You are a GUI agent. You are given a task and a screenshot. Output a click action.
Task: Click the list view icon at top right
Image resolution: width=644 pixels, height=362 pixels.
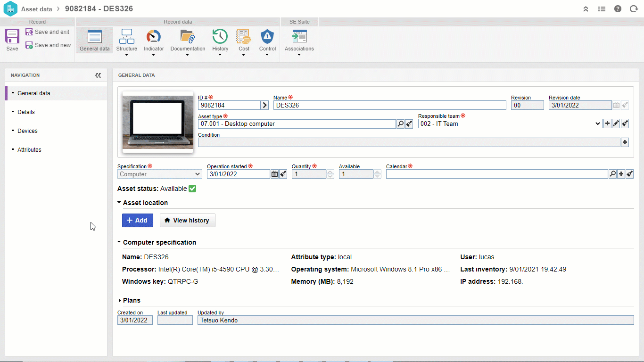(x=602, y=9)
